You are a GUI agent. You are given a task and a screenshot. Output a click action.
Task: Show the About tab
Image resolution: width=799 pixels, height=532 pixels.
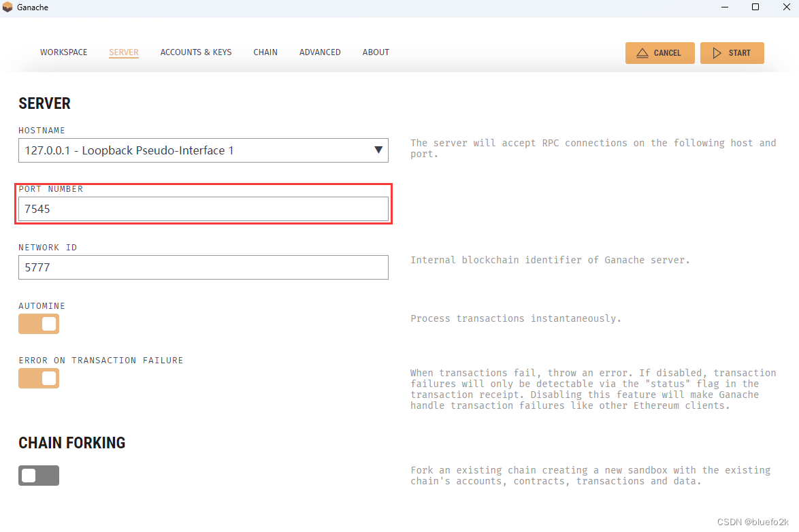pos(376,52)
